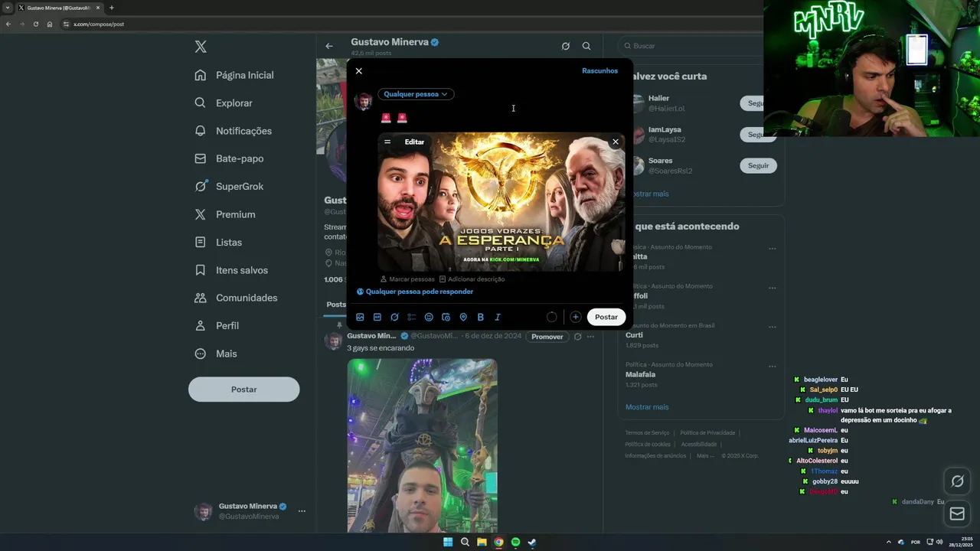Open Listas in sidebar
980x551 pixels.
click(219, 242)
